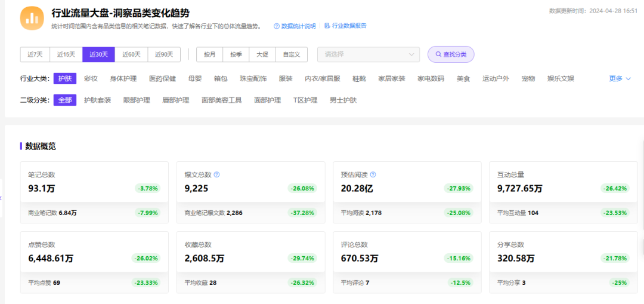644x304 pixels.
Task: Click the 笔记总数 93.1万 data card
Action: click(94, 192)
